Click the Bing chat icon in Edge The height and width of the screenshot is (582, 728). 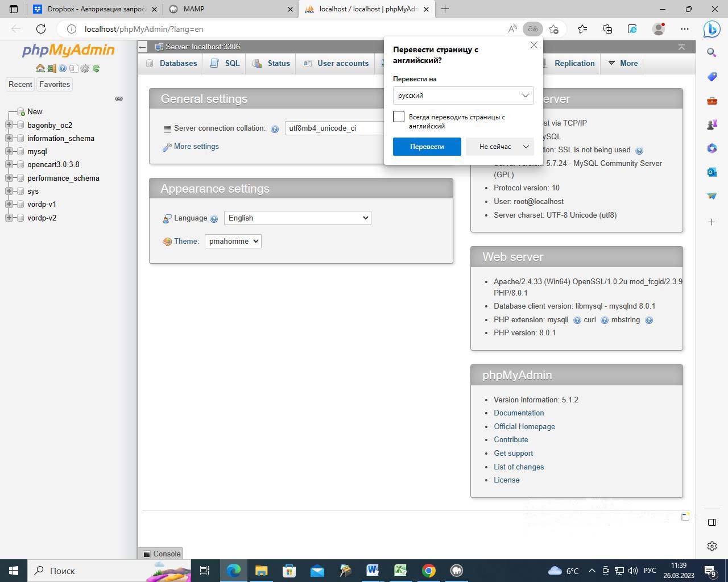pyautogui.click(x=712, y=29)
